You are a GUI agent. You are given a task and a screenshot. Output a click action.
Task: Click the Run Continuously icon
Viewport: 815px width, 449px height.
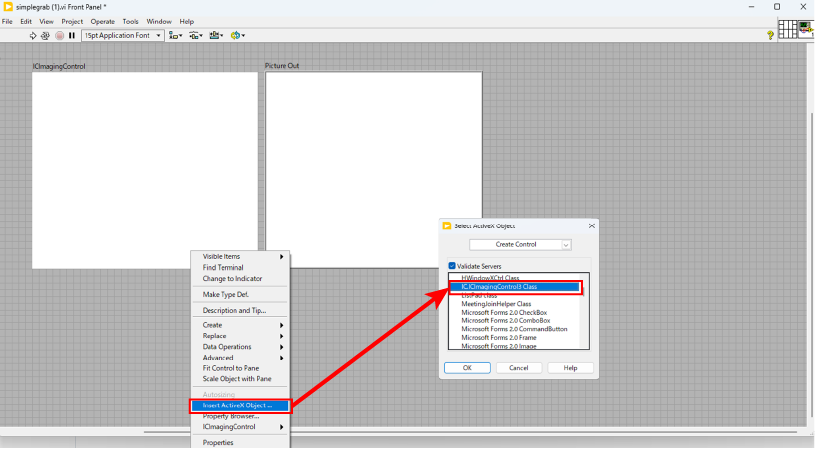coord(46,36)
